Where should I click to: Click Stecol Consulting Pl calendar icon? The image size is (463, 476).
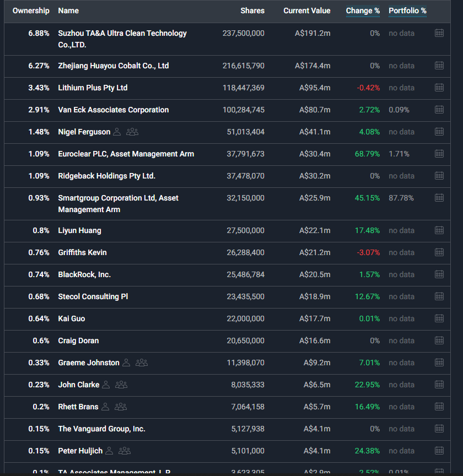coord(439,296)
